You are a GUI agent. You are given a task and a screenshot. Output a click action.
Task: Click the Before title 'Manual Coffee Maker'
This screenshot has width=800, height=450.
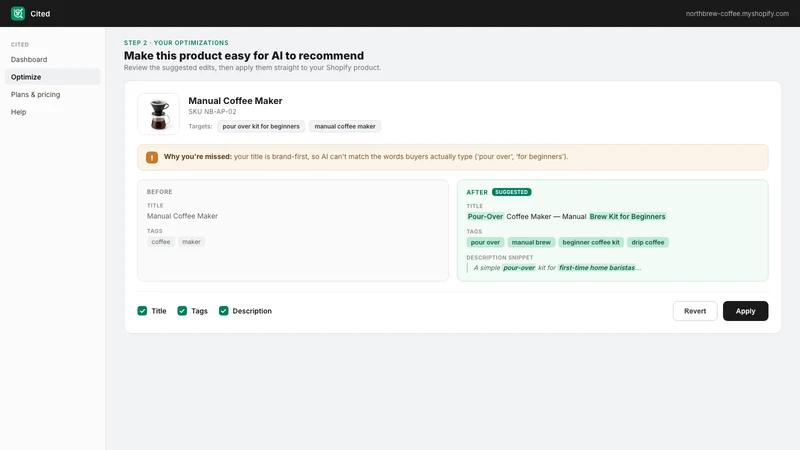(182, 216)
